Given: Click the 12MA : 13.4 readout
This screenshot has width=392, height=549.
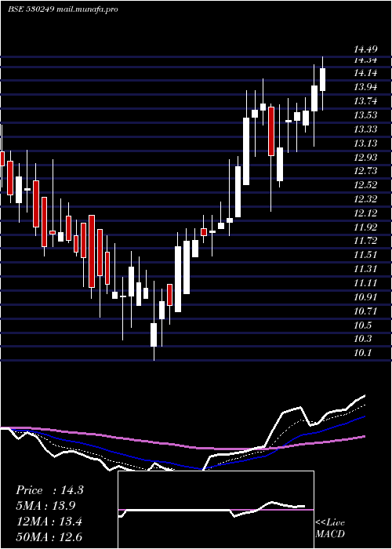Looking at the screenshot, I should click(49, 522).
